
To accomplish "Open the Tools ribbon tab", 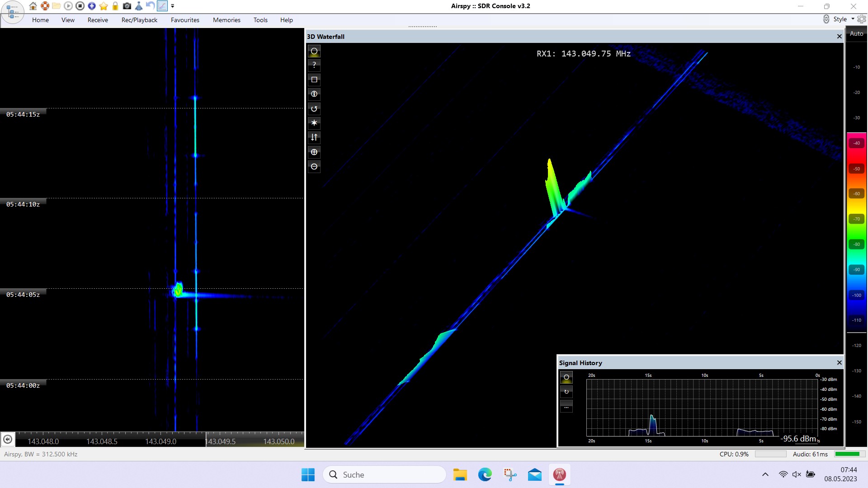I will [260, 20].
